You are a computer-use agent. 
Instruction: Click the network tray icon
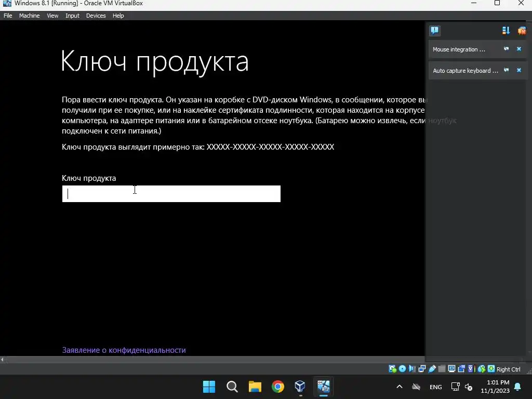point(455,387)
